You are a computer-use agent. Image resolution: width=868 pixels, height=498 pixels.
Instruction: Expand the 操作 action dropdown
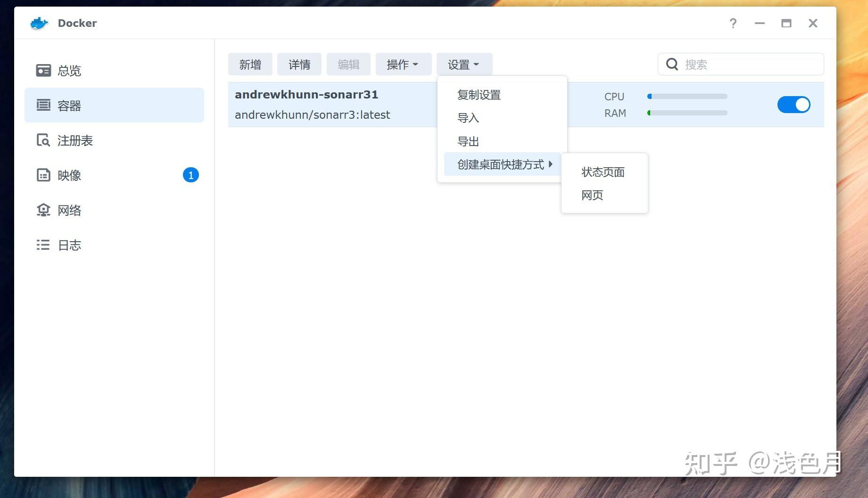403,64
